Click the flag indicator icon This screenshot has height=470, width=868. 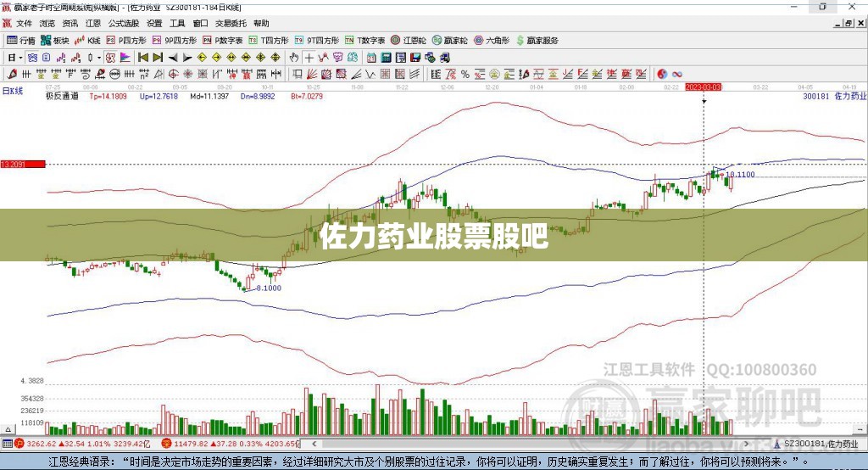point(125,58)
